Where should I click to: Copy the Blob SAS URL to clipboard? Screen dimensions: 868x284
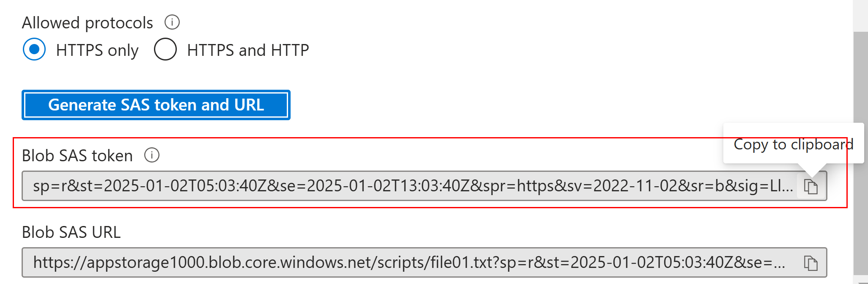810,263
